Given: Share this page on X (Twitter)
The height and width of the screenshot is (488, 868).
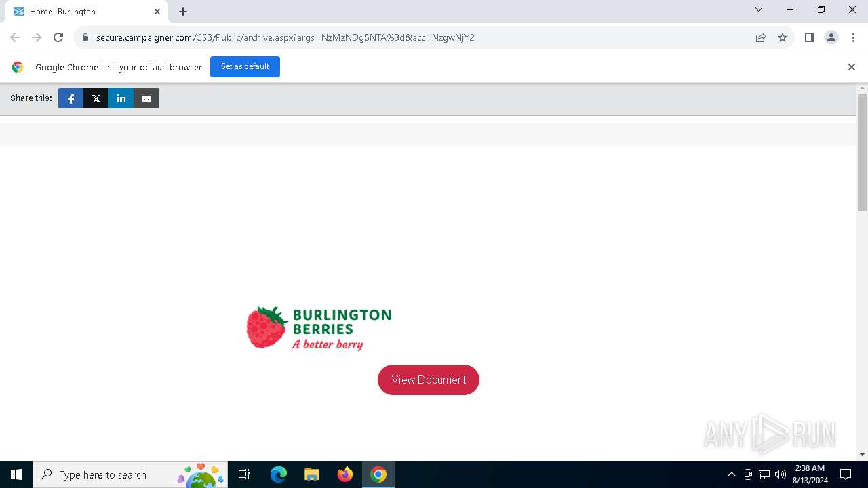Looking at the screenshot, I should pyautogui.click(x=96, y=98).
